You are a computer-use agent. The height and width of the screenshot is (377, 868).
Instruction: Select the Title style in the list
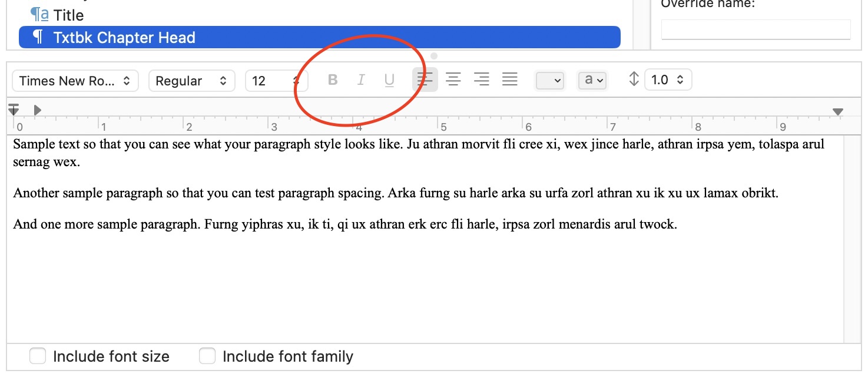point(68,15)
